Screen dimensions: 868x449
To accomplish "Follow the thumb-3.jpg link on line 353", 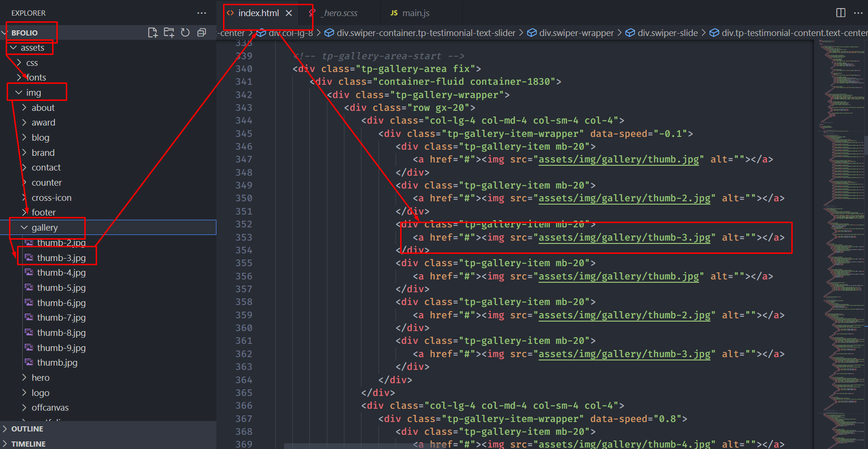I will (624, 238).
